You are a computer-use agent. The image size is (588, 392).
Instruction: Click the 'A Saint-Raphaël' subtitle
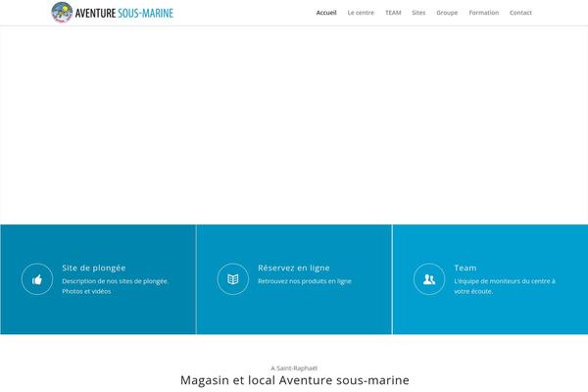[294, 368]
